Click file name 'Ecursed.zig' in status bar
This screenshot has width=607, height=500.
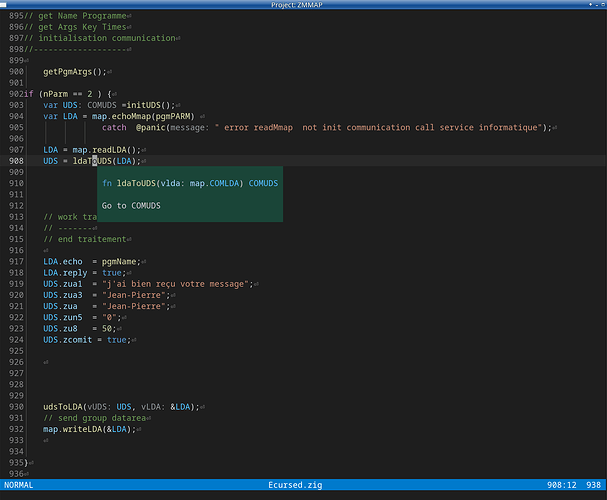click(295, 485)
